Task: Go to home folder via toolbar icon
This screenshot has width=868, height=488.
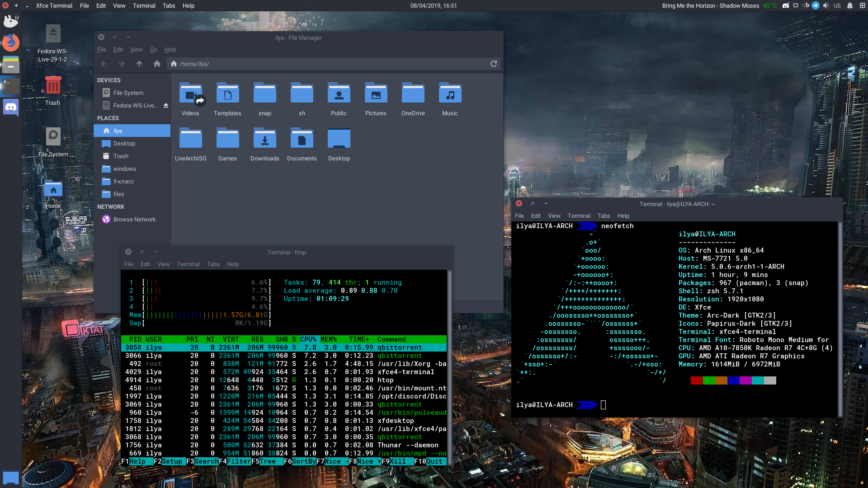Action: (x=157, y=64)
